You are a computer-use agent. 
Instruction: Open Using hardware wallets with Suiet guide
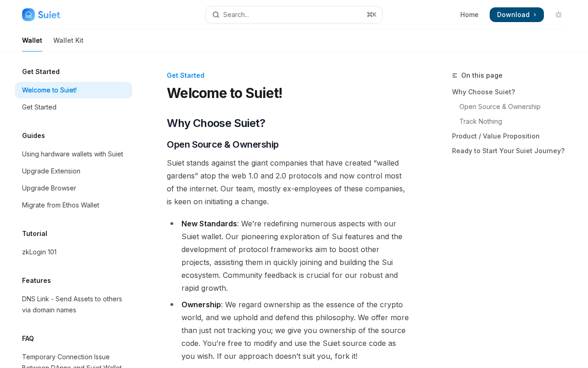coord(73,154)
